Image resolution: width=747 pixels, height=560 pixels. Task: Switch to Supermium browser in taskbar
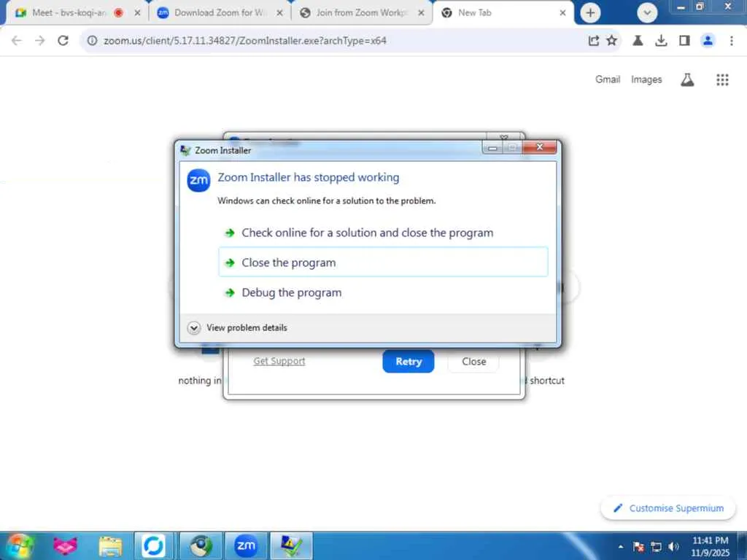tap(201, 545)
